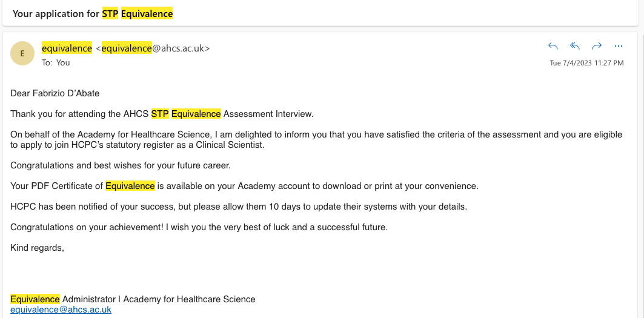
Task: Open the More actions ellipsis menu
Action: tap(618, 46)
